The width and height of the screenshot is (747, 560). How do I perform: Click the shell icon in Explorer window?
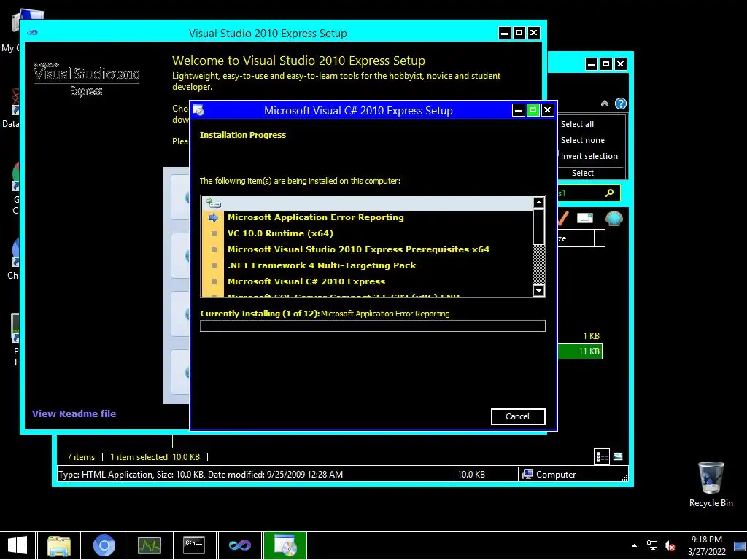click(614, 219)
